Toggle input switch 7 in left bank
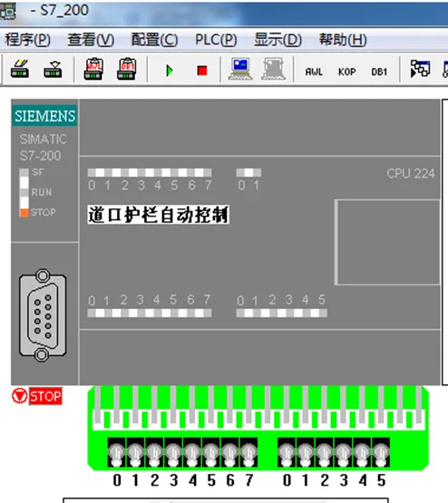 248,452
